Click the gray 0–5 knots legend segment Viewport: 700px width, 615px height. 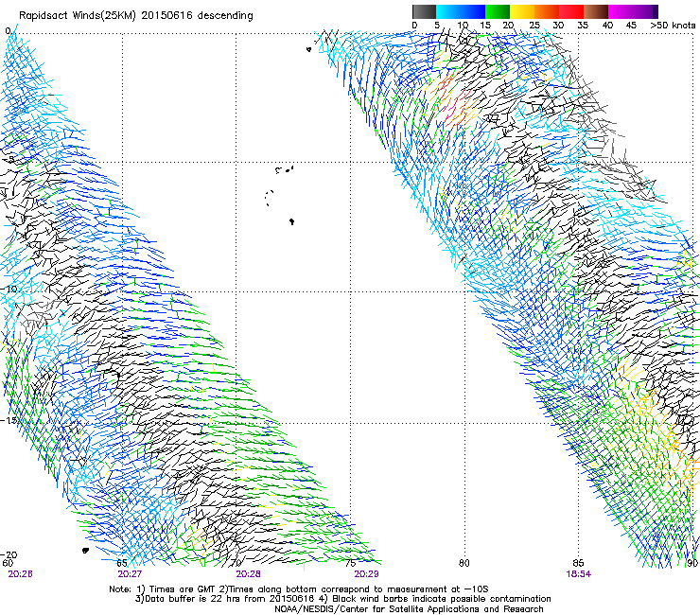[x=424, y=11]
